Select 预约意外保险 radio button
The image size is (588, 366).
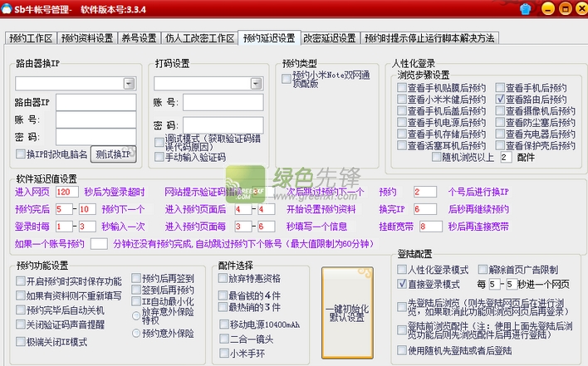pos(136,333)
